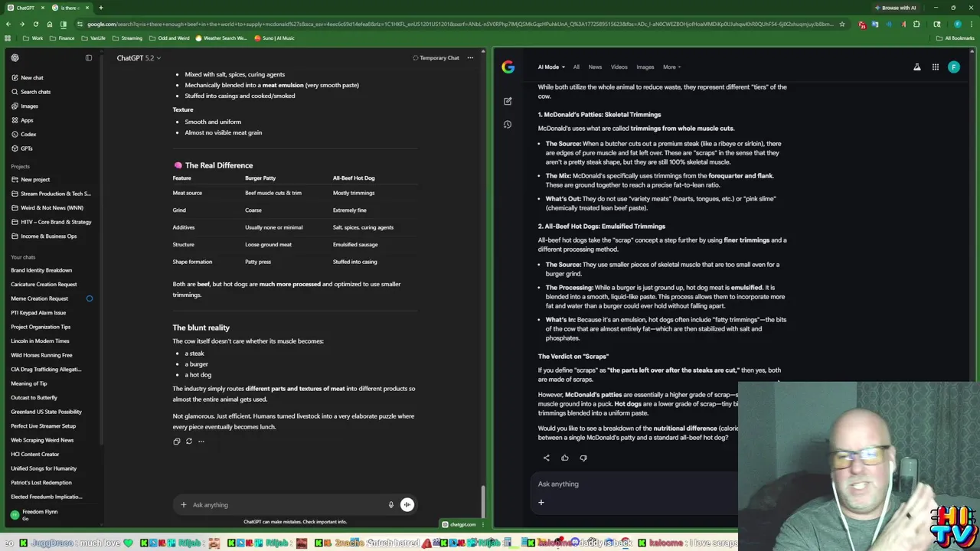Go back in Chrome
Image resolution: width=980 pixels, height=551 pixels.
pos(8,24)
